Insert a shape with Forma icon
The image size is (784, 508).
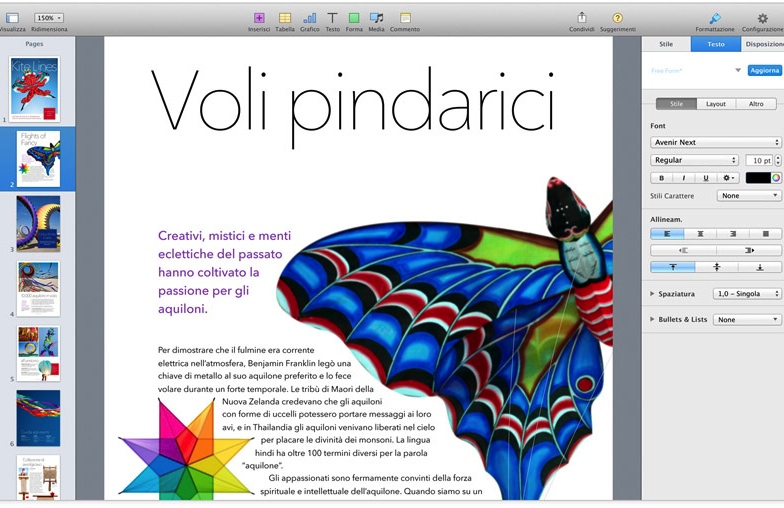(354, 18)
